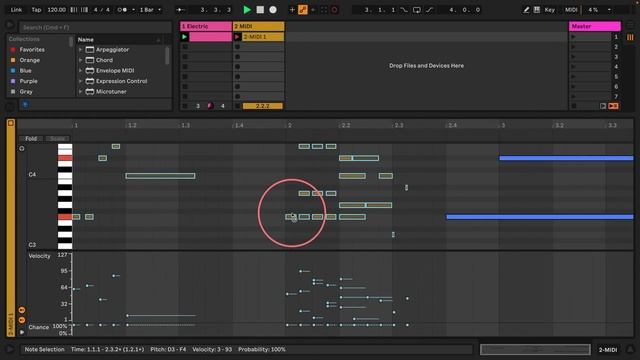Click the clip overview bar at the bottom
Viewport: 640px width, 360px height.
535,349
